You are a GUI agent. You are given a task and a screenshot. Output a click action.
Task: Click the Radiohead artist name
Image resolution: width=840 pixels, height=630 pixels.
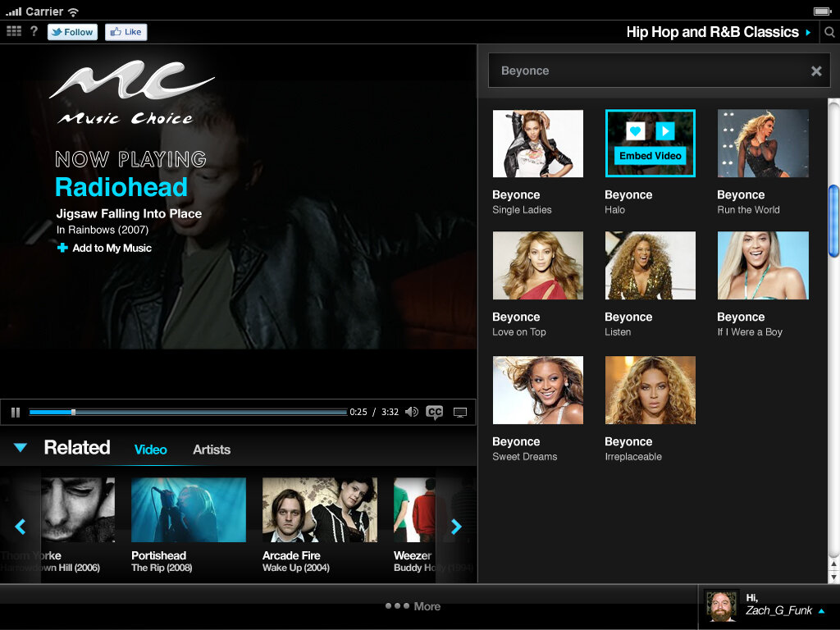[121, 187]
